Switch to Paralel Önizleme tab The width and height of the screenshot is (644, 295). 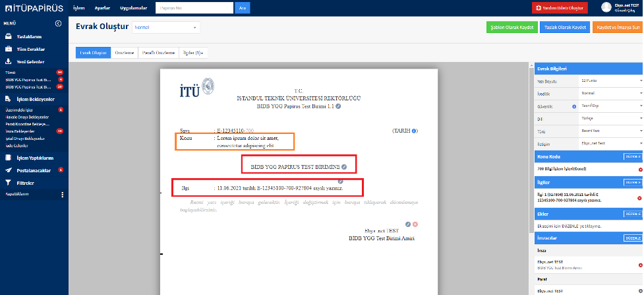[x=159, y=53]
